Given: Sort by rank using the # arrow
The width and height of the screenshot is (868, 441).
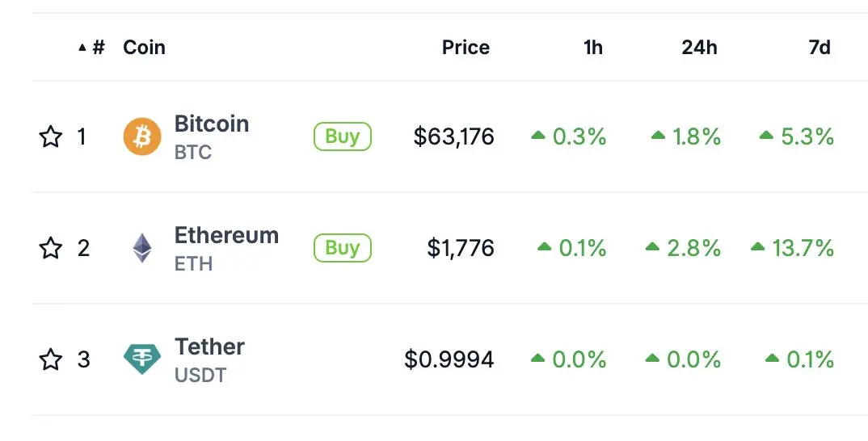Looking at the screenshot, I should point(91,48).
